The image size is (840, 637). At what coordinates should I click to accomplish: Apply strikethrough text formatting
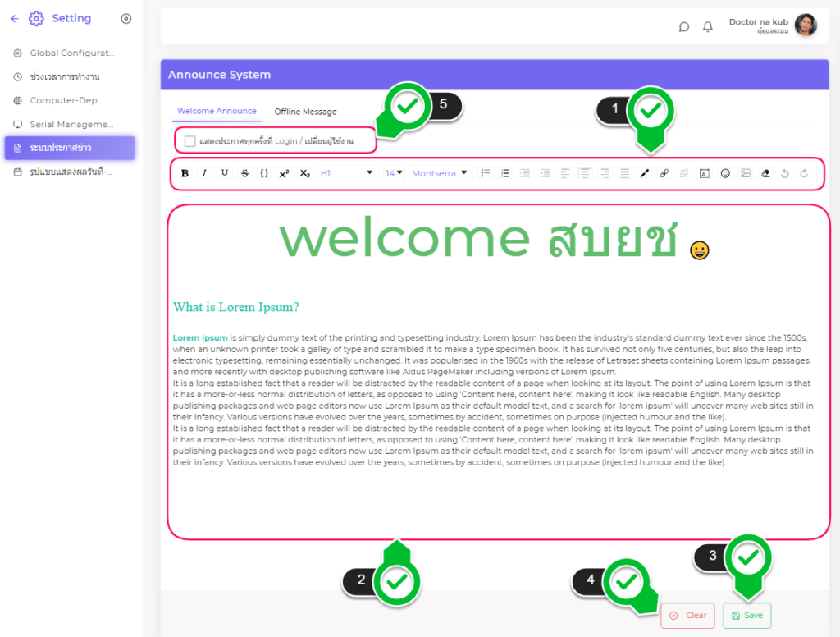[x=244, y=173]
